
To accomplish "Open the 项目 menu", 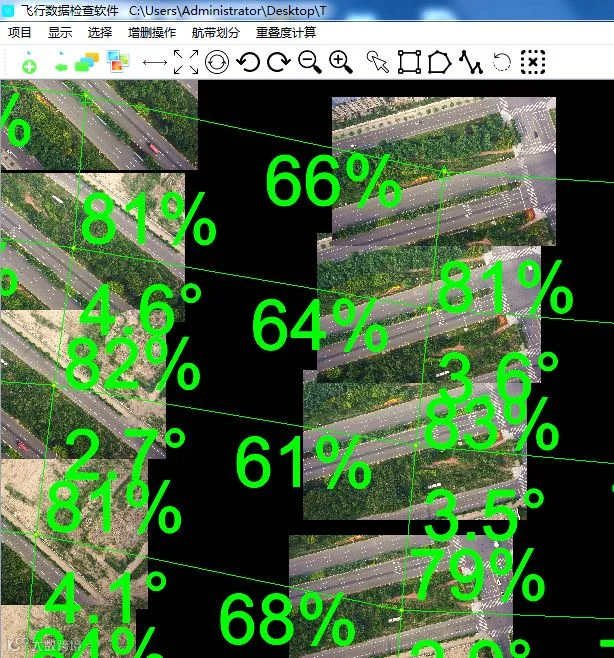I will tap(19, 32).
